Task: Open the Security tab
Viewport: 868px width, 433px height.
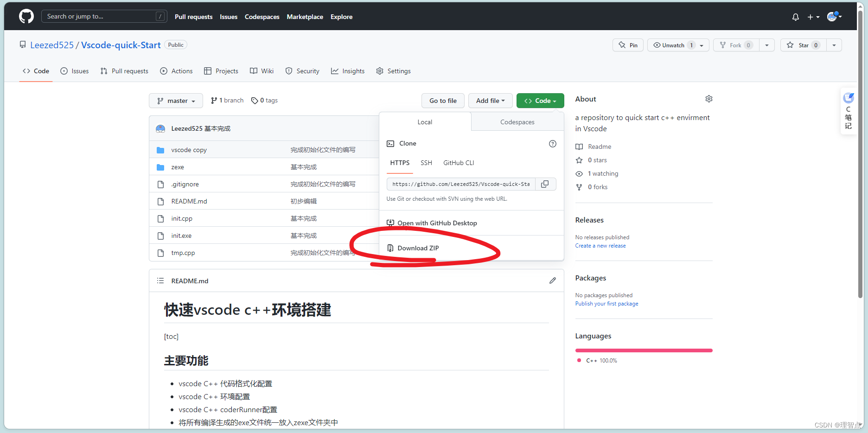Action: [x=302, y=71]
